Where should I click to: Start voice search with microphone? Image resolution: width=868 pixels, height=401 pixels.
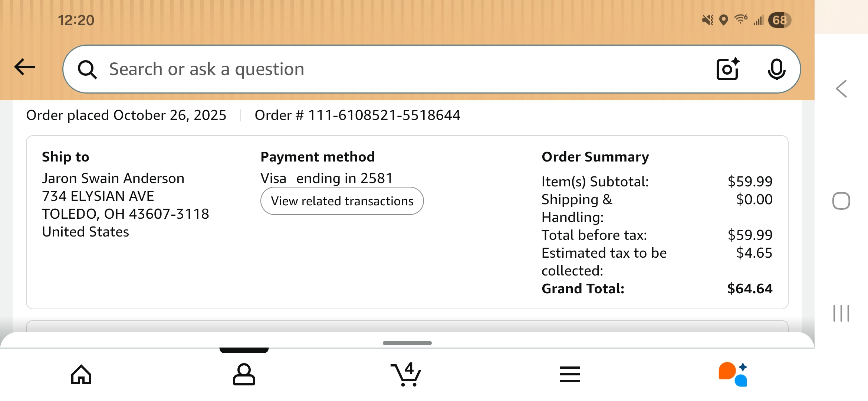pyautogui.click(x=776, y=69)
